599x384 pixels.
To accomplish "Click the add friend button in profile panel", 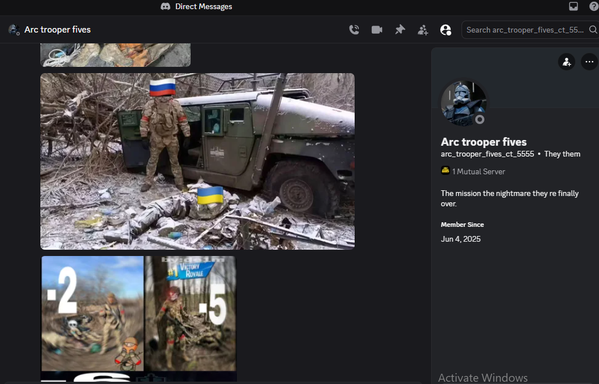I will coord(567,62).
